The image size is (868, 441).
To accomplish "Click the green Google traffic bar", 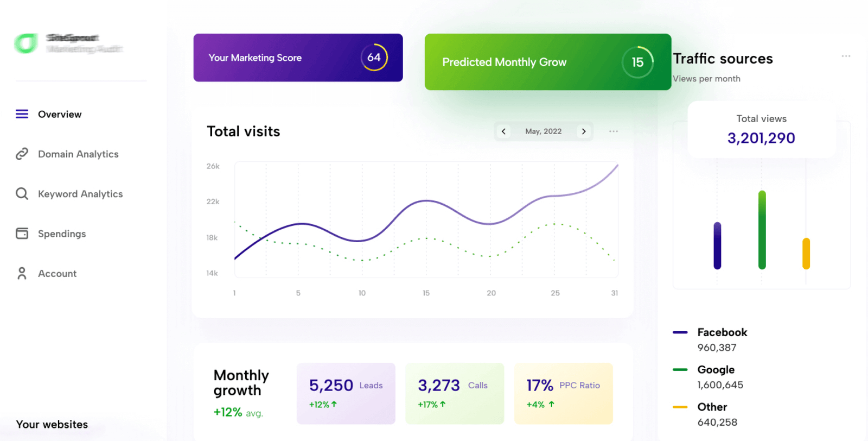I will coord(762,230).
